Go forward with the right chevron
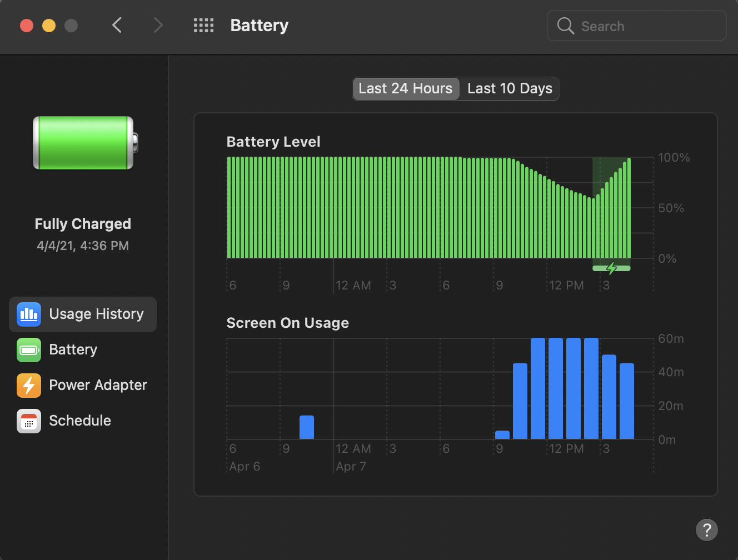This screenshot has width=738, height=560. click(158, 25)
